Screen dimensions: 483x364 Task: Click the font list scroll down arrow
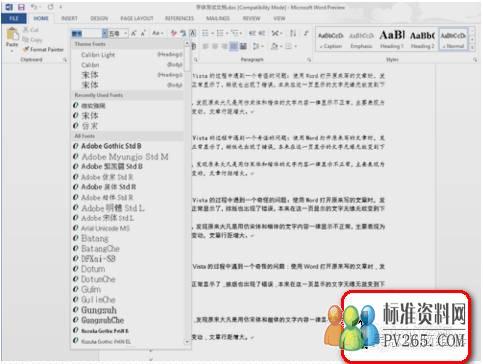coord(187,342)
